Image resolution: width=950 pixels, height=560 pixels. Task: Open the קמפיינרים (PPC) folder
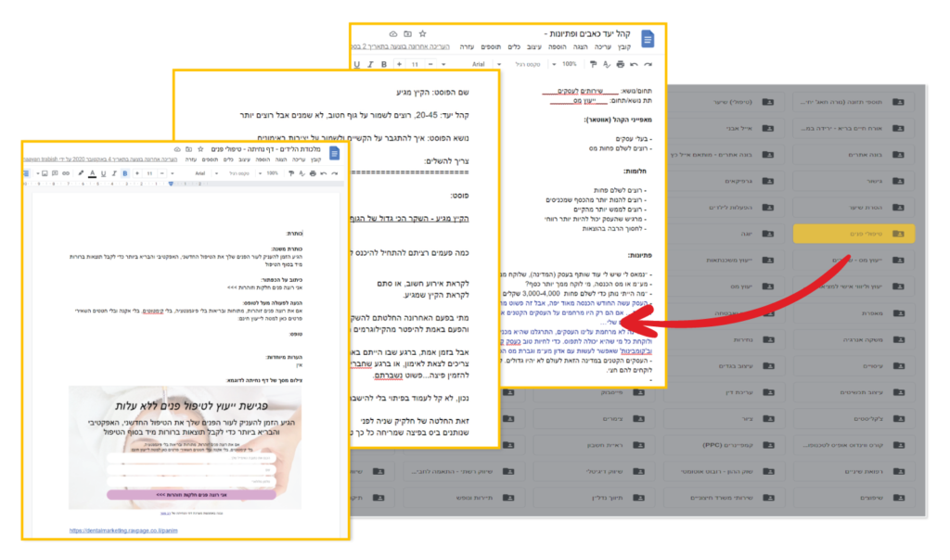pos(725,445)
